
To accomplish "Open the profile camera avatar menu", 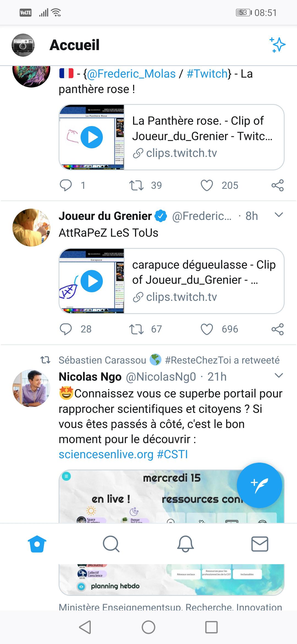I will pyautogui.click(x=23, y=45).
